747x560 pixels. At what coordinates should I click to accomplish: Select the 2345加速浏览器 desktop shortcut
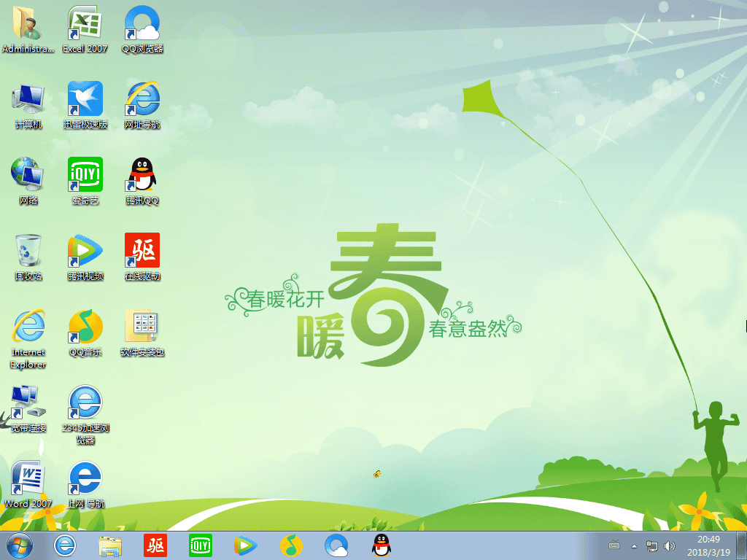point(85,415)
